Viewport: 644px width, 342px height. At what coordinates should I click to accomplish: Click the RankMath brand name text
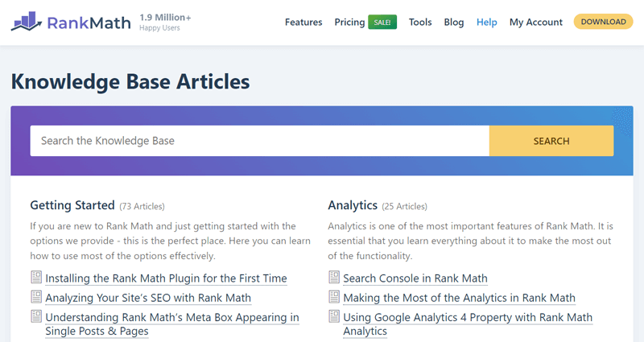[89, 23]
